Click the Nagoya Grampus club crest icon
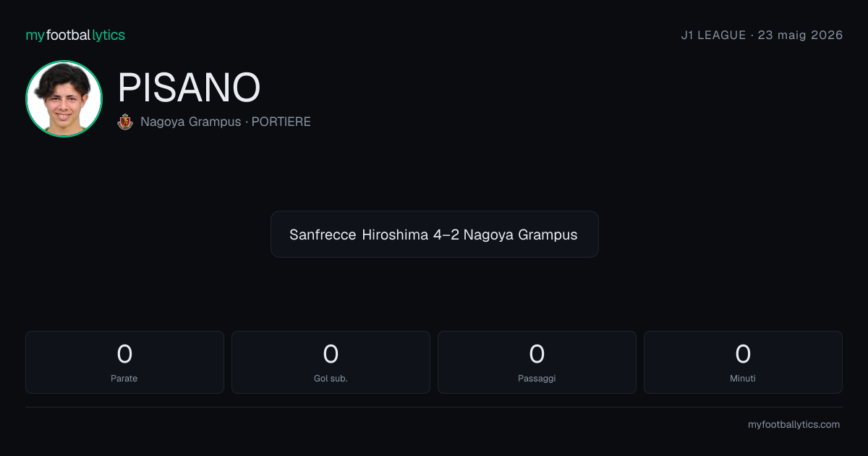 125,122
